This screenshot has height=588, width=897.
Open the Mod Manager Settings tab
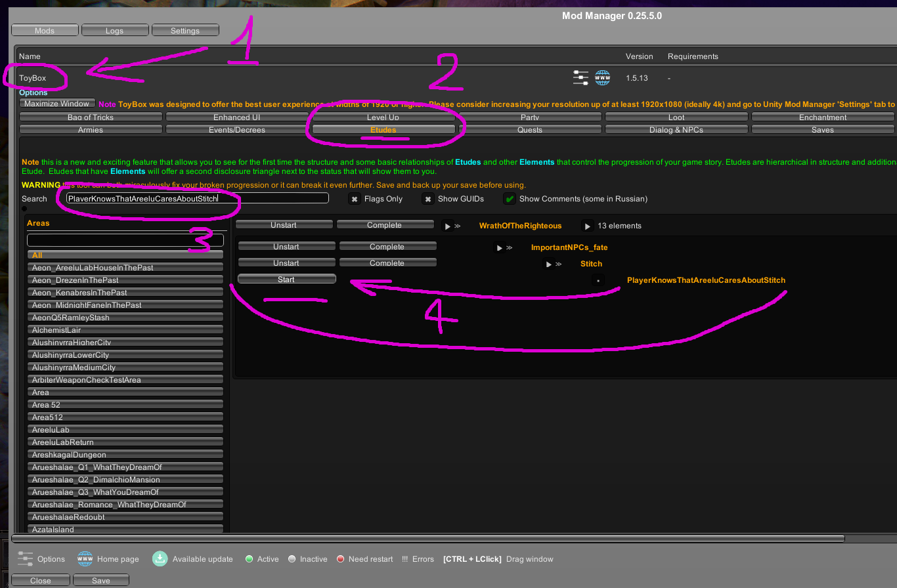185,30
